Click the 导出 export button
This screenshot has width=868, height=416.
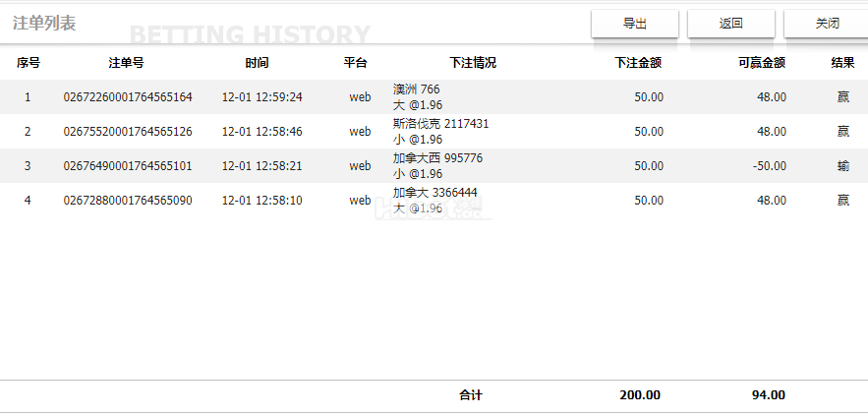(634, 24)
